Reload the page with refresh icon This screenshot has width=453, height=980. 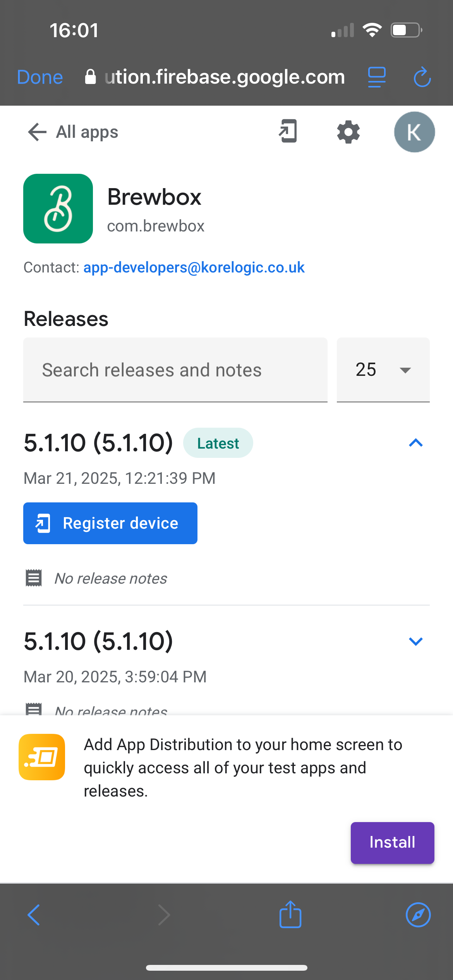[x=422, y=77]
